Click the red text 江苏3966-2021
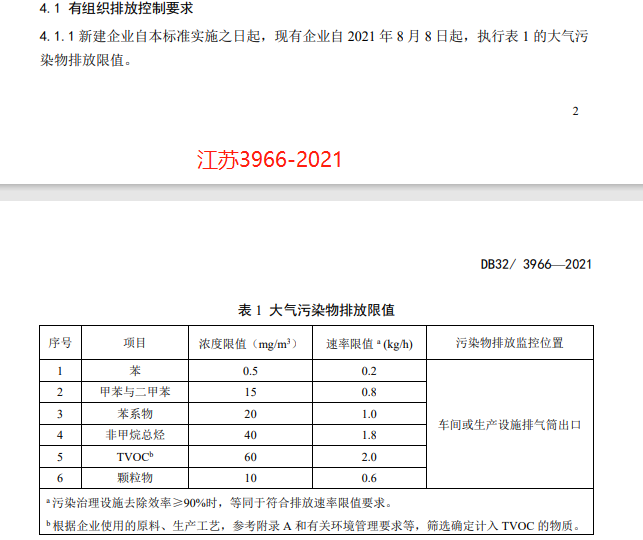Image resolution: width=643 pixels, height=540 pixels. click(269, 160)
